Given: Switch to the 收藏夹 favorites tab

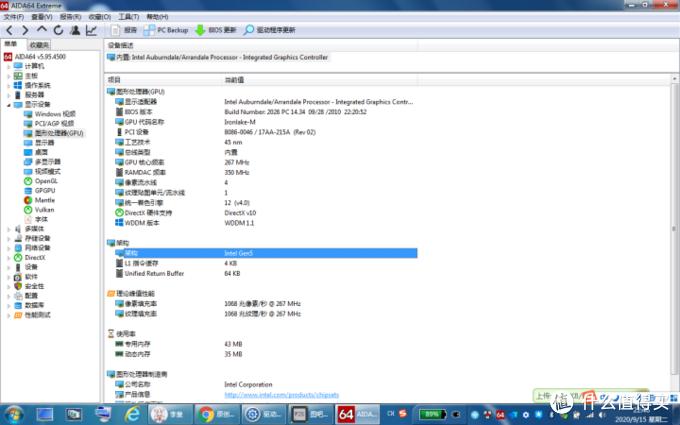Looking at the screenshot, I should tap(39, 45).
